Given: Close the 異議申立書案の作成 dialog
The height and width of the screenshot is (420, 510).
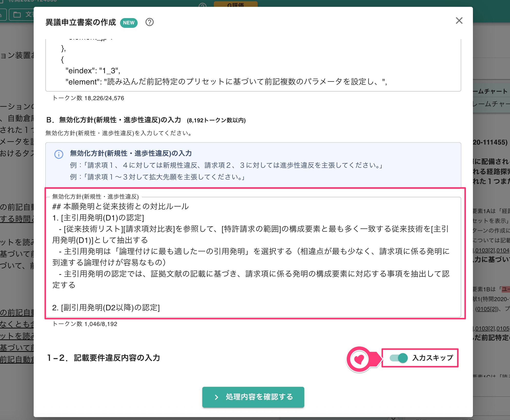Looking at the screenshot, I should [x=459, y=21].
